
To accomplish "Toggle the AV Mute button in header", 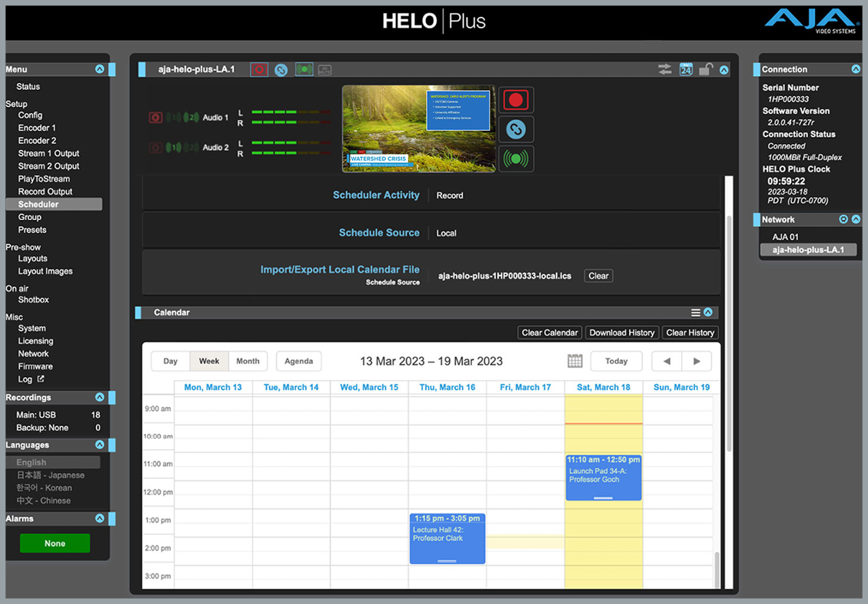I will coord(324,69).
